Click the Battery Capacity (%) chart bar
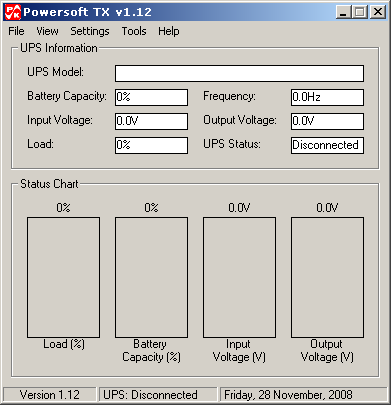This screenshot has width=391, height=405. pos(151,278)
